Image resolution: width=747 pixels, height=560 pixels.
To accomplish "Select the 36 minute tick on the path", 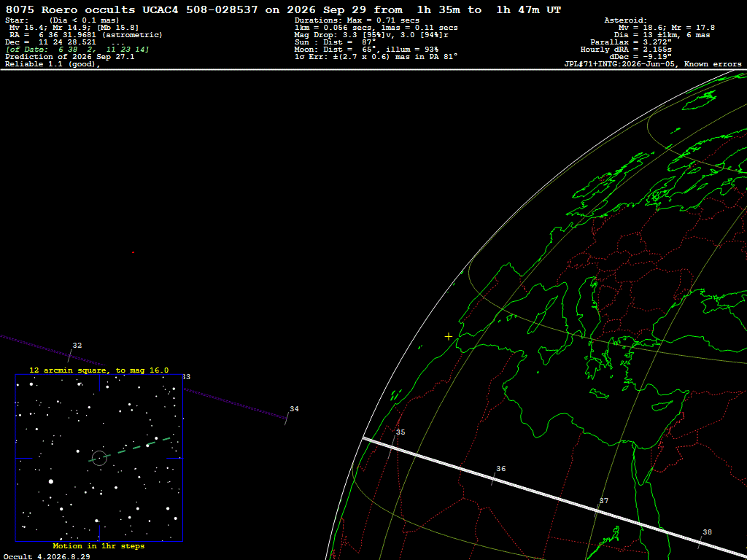I will [495, 479].
